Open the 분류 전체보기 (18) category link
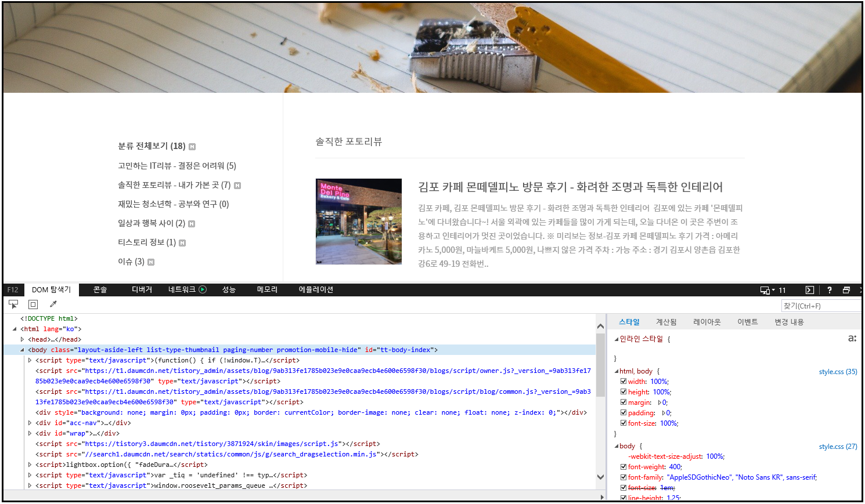Image resolution: width=865 pixels, height=504 pixels. pos(152,146)
